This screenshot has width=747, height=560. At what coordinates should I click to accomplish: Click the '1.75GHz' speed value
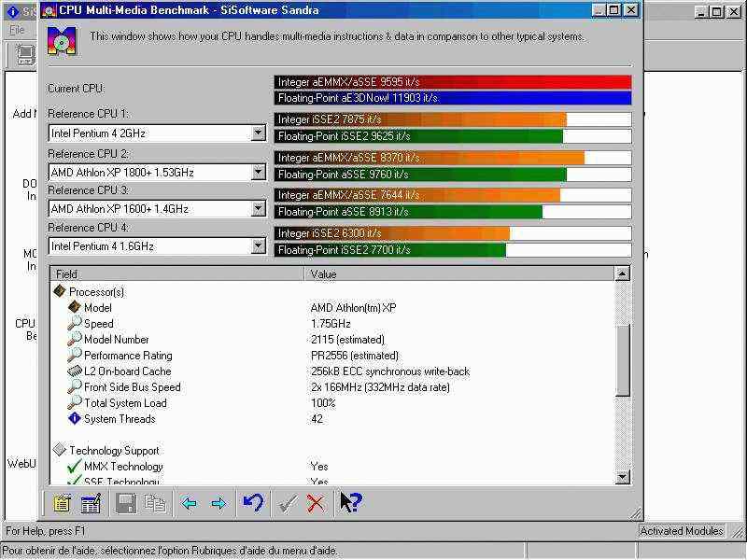pos(331,324)
